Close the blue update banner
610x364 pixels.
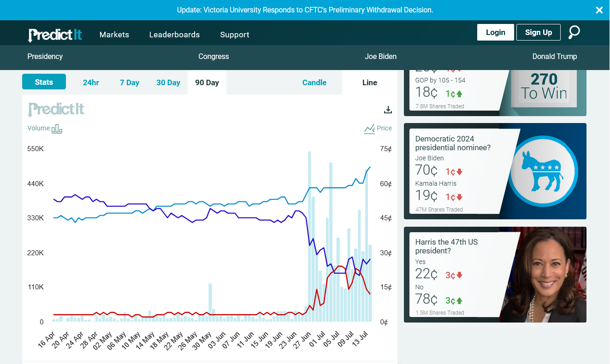(x=599, y=10)
